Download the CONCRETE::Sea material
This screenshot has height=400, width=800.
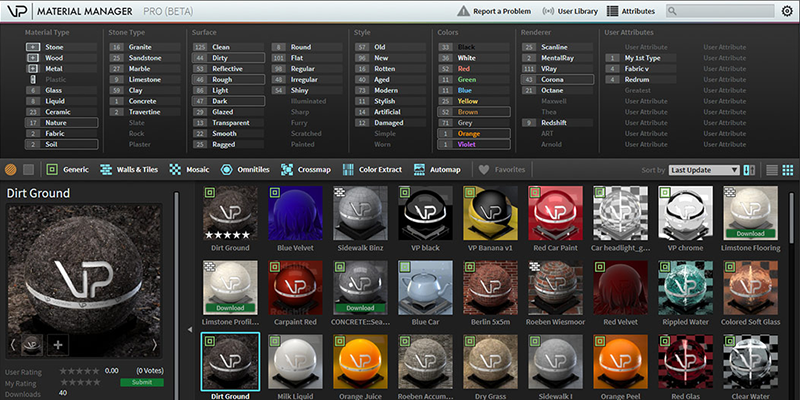pyautogui.click(x=360, y=308)
